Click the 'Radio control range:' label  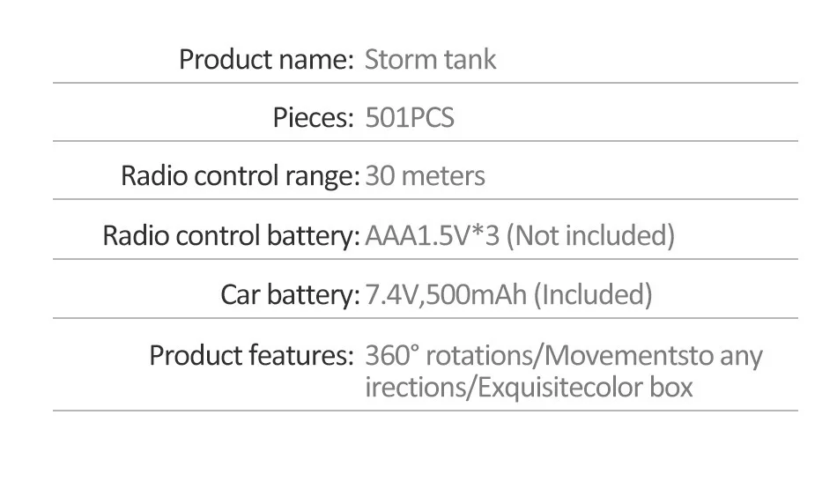pyautogui.click(x=241, y=176)
